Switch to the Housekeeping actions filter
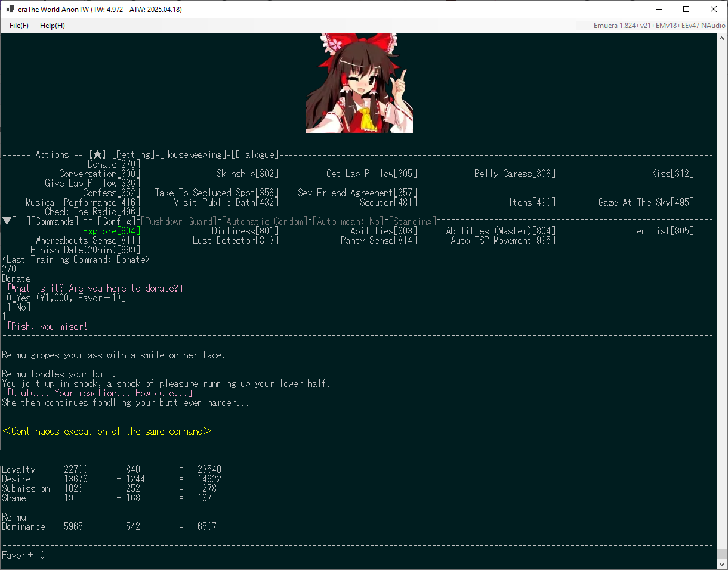This screenshot has width=728, height=570. tap(194, 155)
